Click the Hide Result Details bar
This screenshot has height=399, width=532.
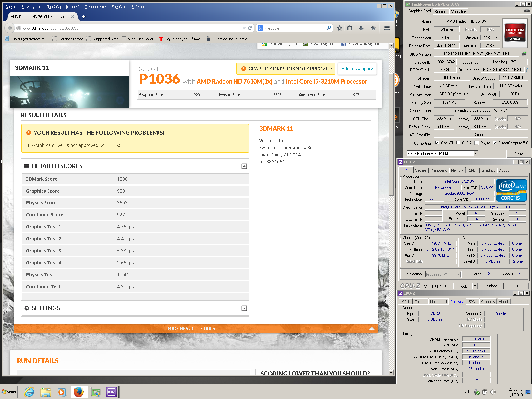point(196,329)
